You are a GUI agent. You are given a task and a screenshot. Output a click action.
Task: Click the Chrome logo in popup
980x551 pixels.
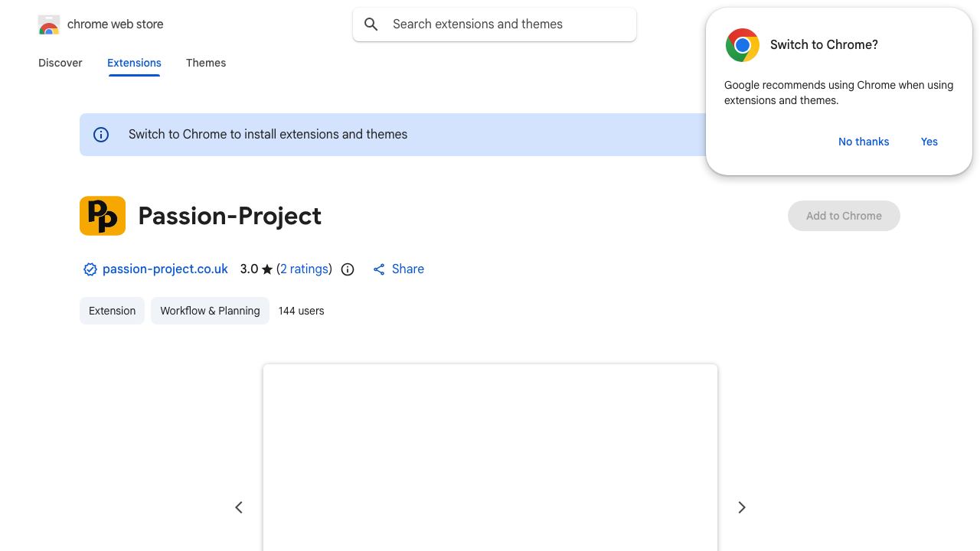(743, 45)
